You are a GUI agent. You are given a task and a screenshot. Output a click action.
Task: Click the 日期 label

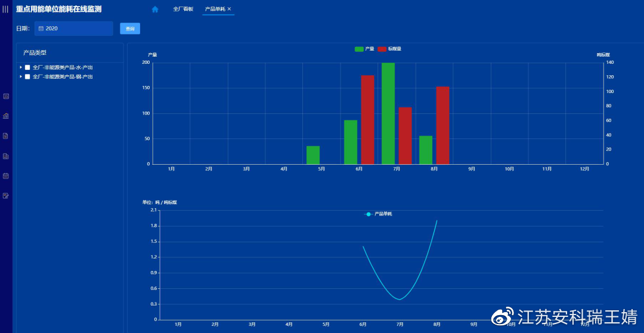pyautogui.click(x=23, y=29)
